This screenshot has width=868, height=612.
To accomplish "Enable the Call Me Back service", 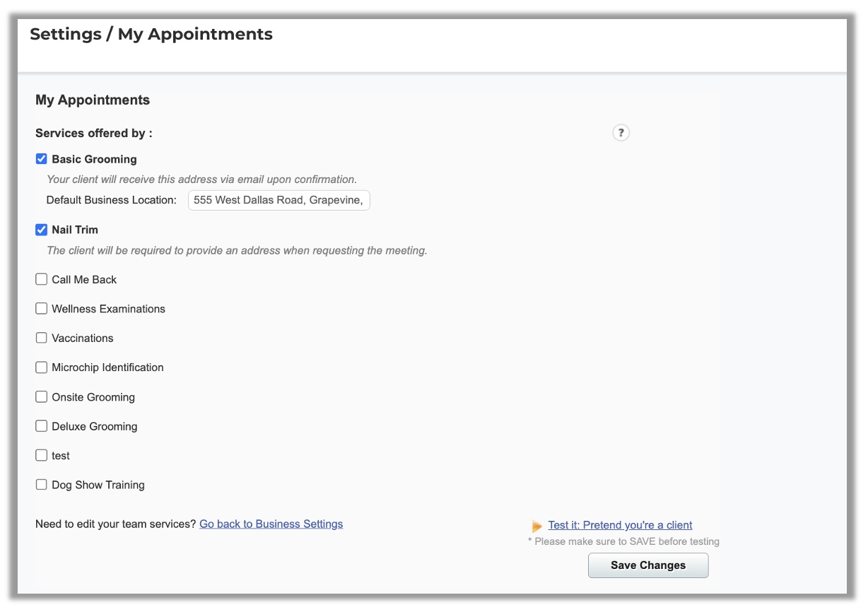I will point(42,279).
